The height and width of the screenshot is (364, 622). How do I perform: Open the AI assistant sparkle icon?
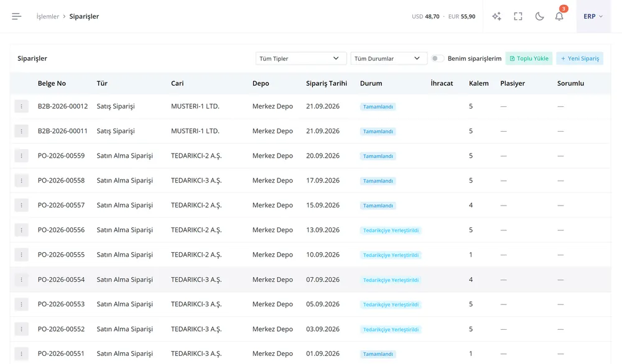496,16
